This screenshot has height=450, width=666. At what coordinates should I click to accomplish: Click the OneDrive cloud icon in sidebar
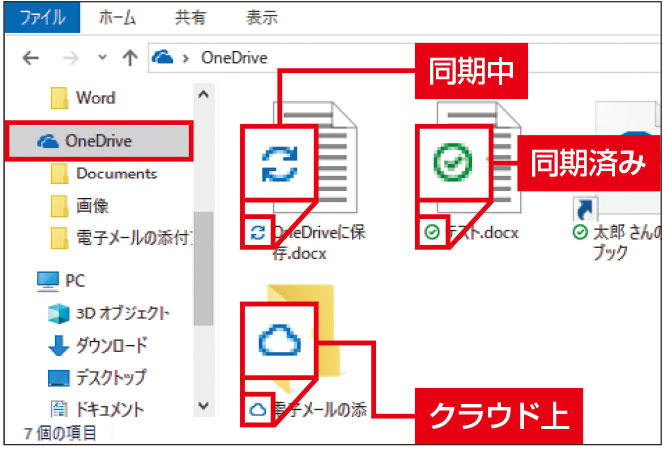[48, 141]
